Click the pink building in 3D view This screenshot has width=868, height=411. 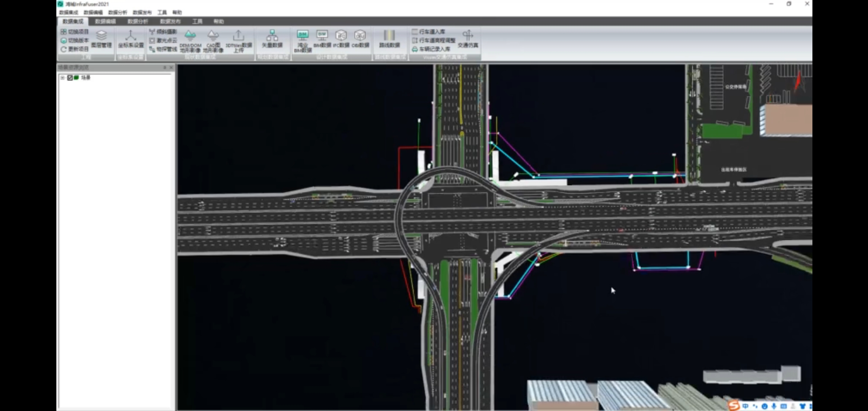pyautogui.click(x=787, y=120)
